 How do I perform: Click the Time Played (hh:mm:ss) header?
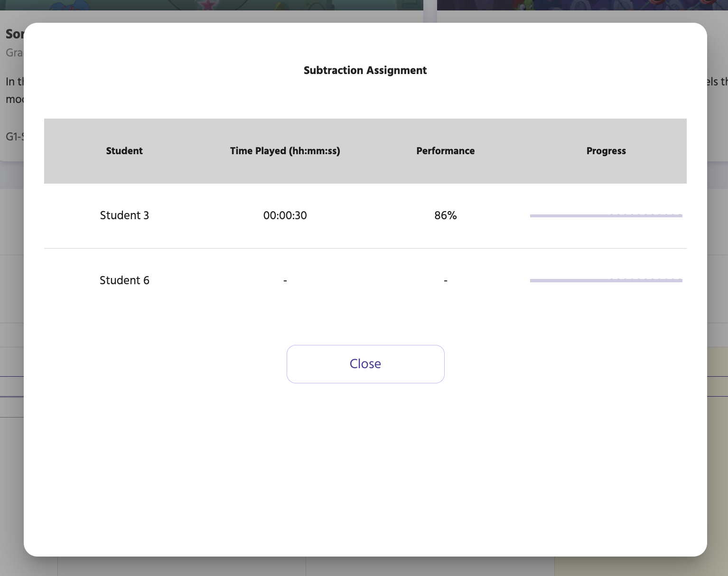tap(285, 151)
